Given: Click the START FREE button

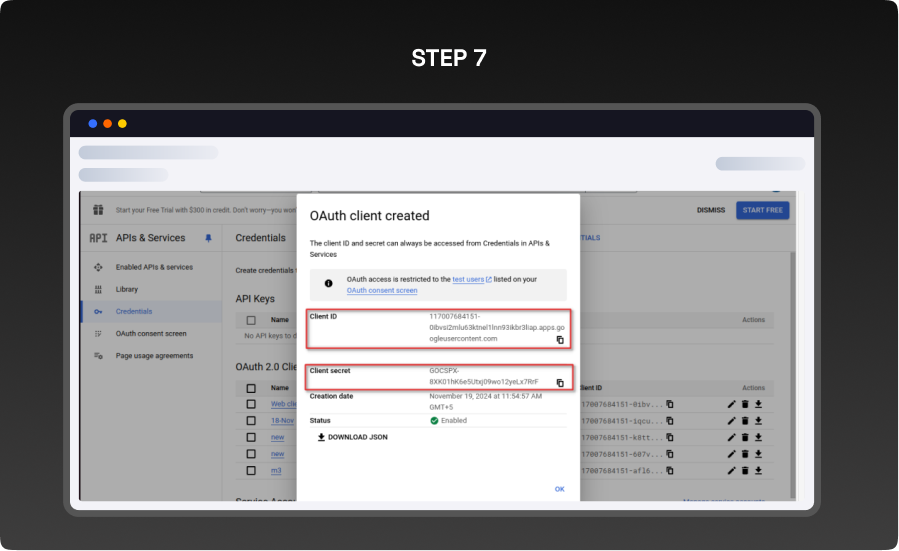Looking at the screenshot, I should (763, 210).
